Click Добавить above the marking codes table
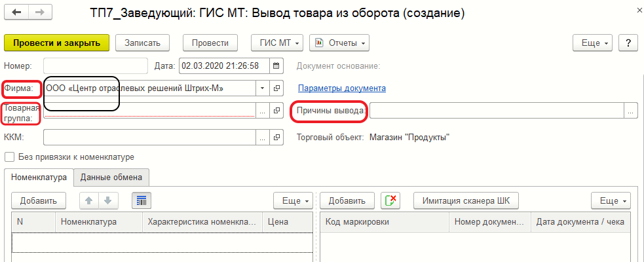The height and width of the screenshot is (262, 644). pos(347,201)
